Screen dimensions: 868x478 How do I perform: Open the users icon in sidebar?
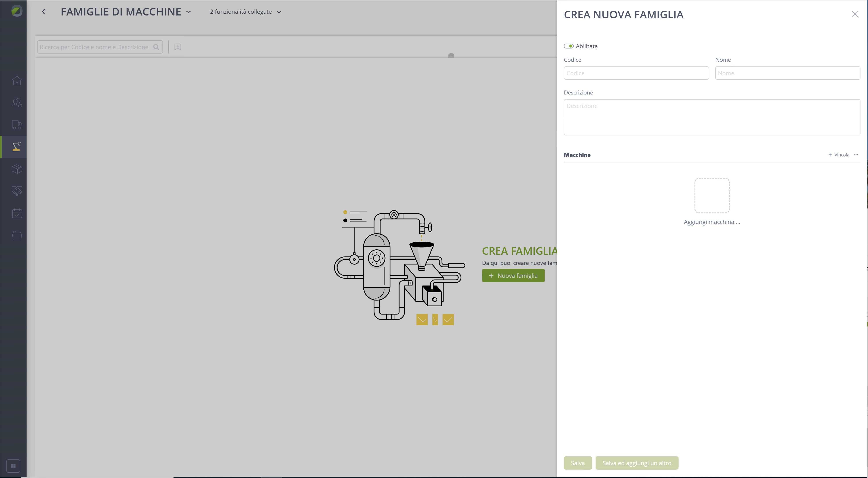click(x=17, y=103)
